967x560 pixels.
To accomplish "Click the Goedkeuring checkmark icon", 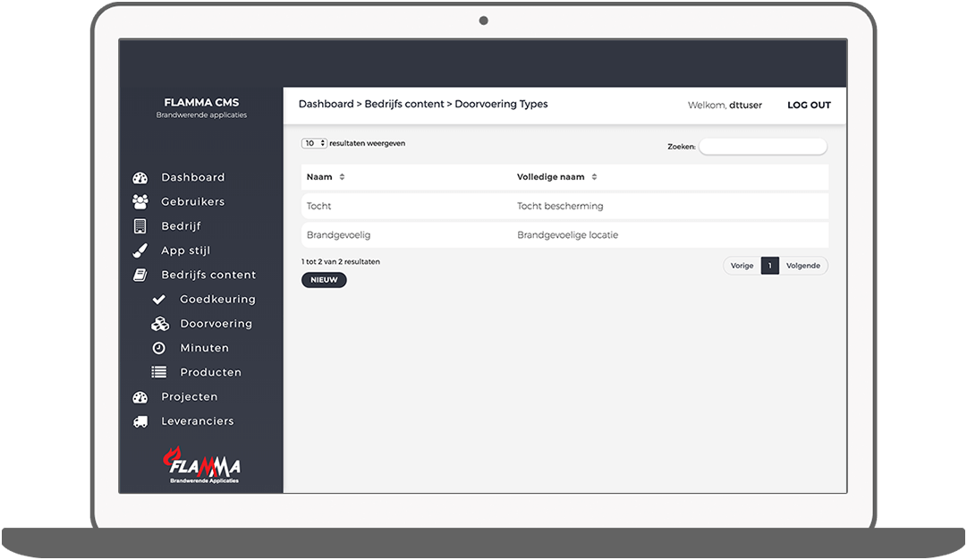I will 159,299.
